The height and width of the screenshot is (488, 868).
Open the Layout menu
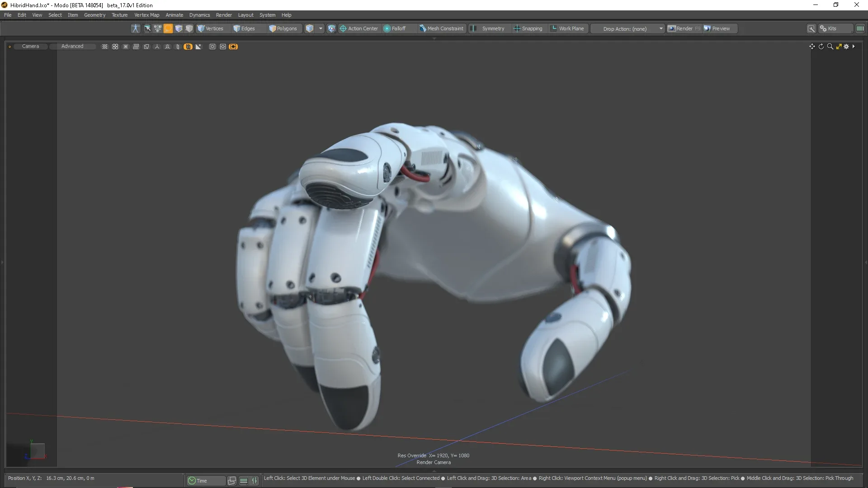coord(245,15)
